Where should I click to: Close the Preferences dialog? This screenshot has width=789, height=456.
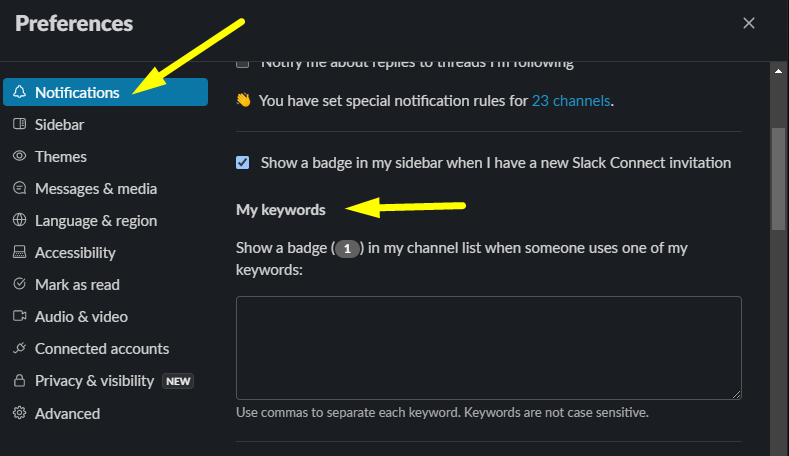[x=749, y=23]
